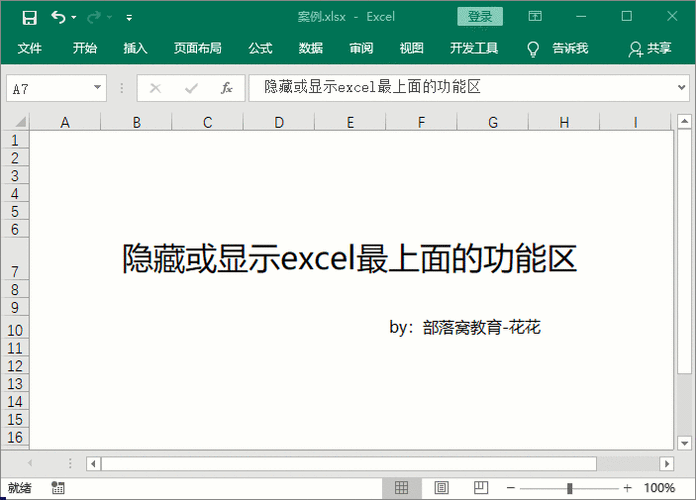
Task: Select column H header
Action: 564,122
